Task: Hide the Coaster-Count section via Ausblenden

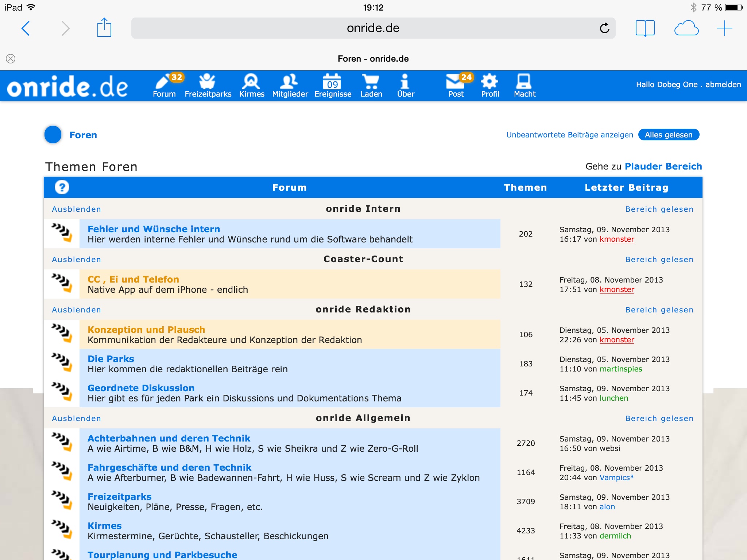Action: 76,260
